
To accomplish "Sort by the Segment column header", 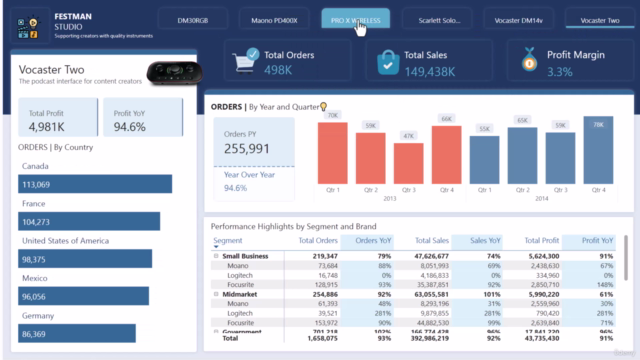I will tap(228, 241).
